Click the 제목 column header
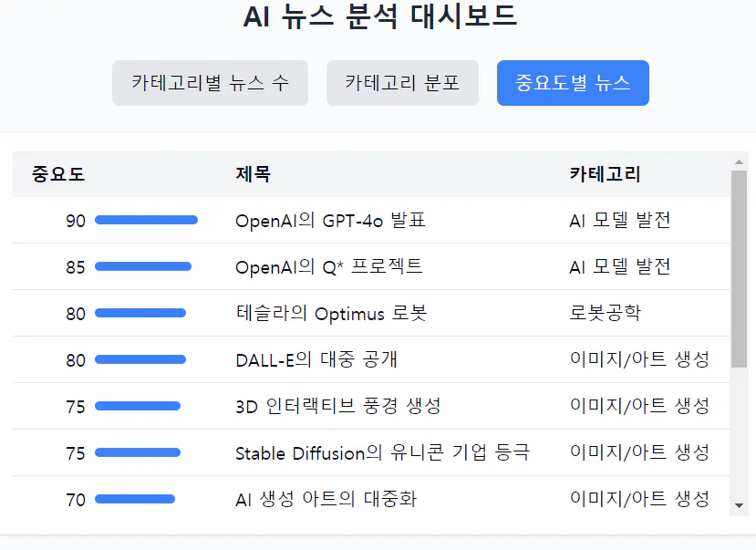 pos(254,174)
